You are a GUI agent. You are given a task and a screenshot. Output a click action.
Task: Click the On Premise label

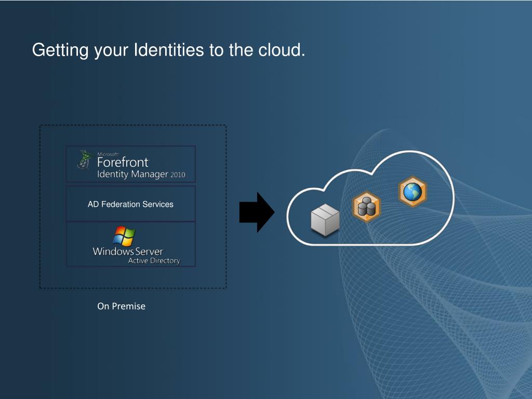click(x=122, y=306)
